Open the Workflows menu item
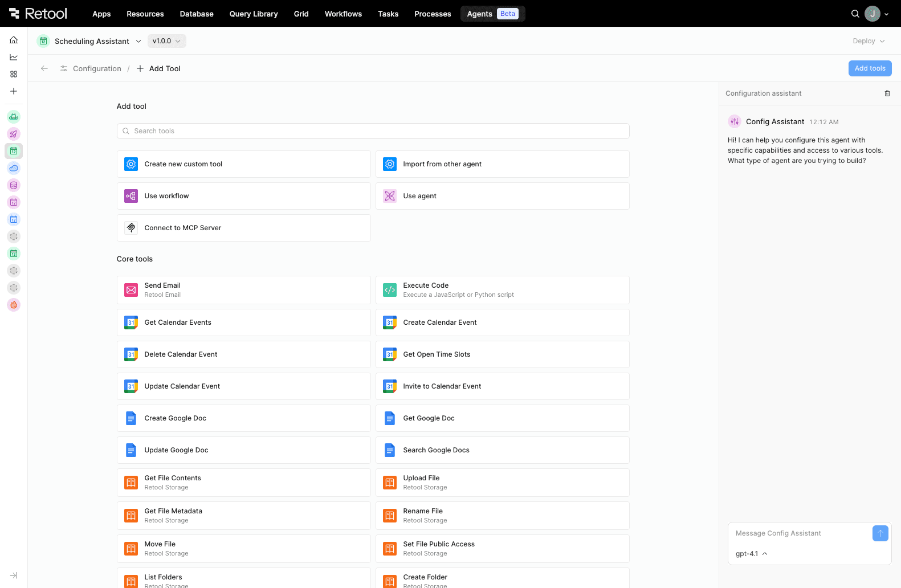Image resolution: width=901 pixels, height=588 pixels. point(343,14)
